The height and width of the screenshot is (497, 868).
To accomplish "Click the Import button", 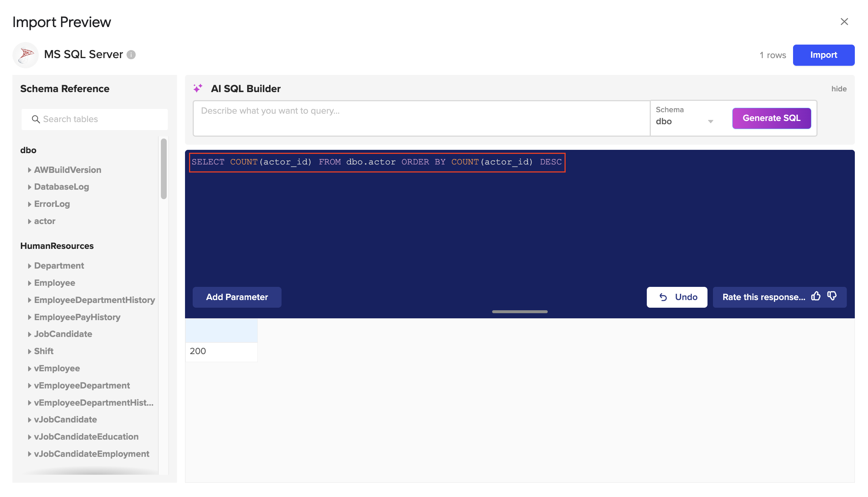I will pyautogui.click(x=824, y=55).
